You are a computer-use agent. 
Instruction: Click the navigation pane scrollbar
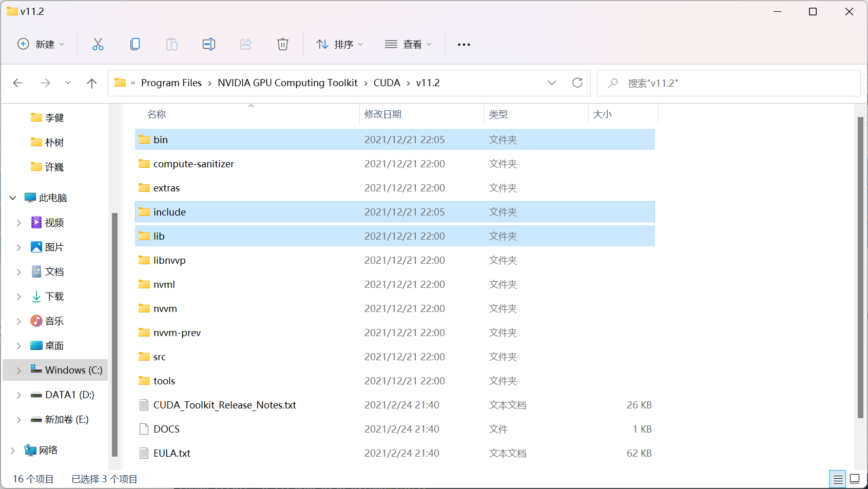[x=114, y=334]
